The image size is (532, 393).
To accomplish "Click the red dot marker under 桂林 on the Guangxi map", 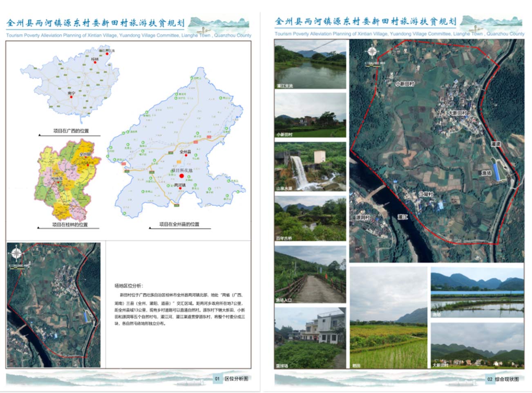I will coord(95,63).
